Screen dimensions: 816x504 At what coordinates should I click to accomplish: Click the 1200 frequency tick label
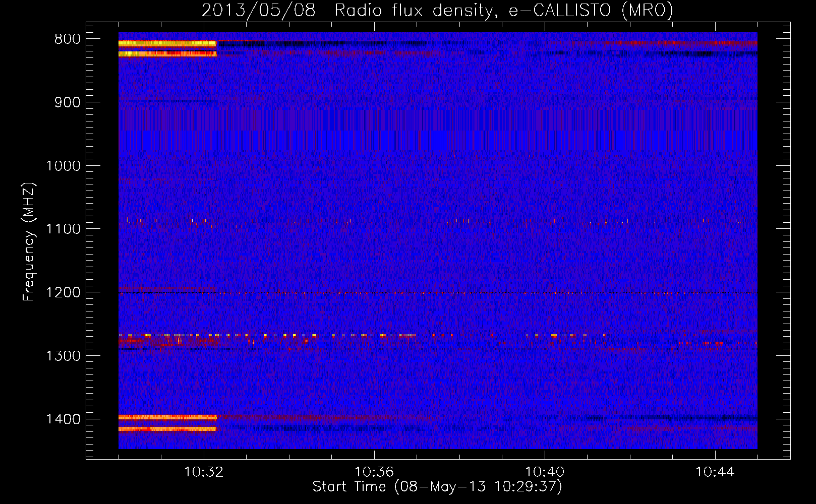click(63, 292)
